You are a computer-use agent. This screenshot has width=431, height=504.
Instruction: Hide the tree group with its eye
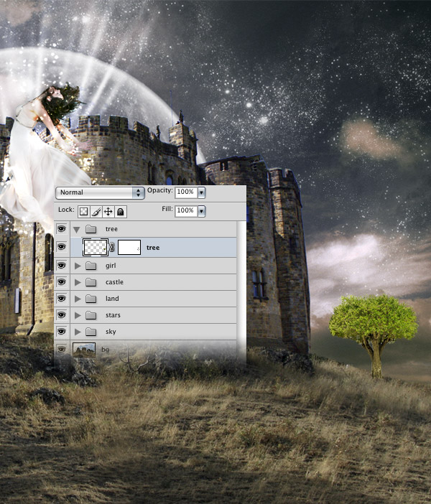pyautogui.click(x=62, y=228)
